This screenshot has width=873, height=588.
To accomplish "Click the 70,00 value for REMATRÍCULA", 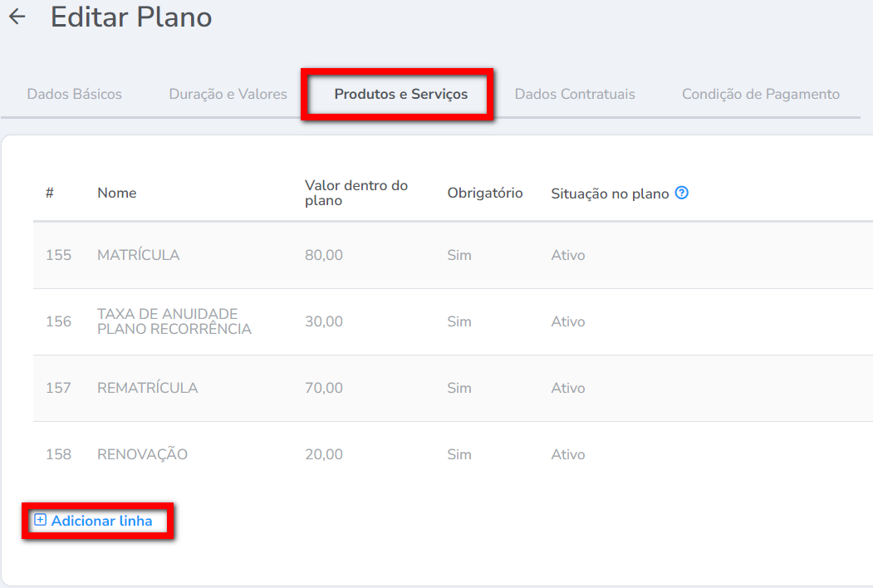I will click(x=323, y=388).
